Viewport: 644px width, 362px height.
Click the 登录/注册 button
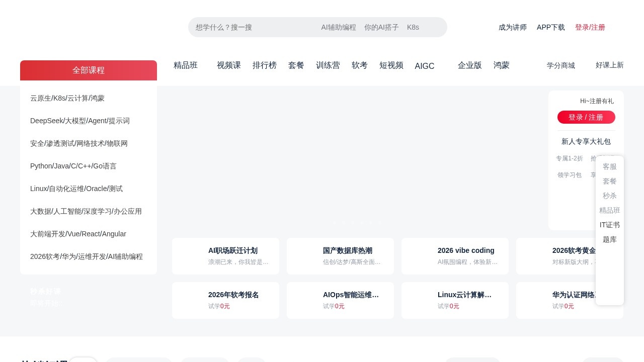point(590,28)
